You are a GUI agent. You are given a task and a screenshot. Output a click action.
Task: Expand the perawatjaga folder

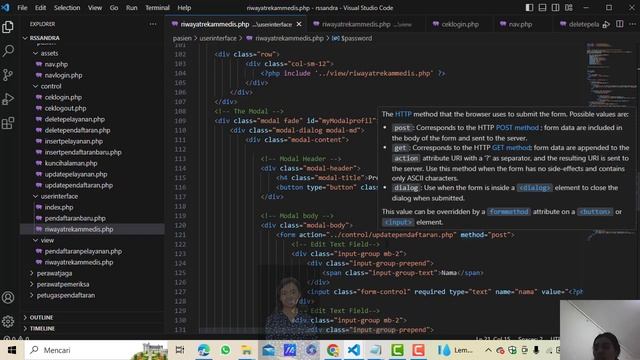pyautogui.click(x=54, y=273)
